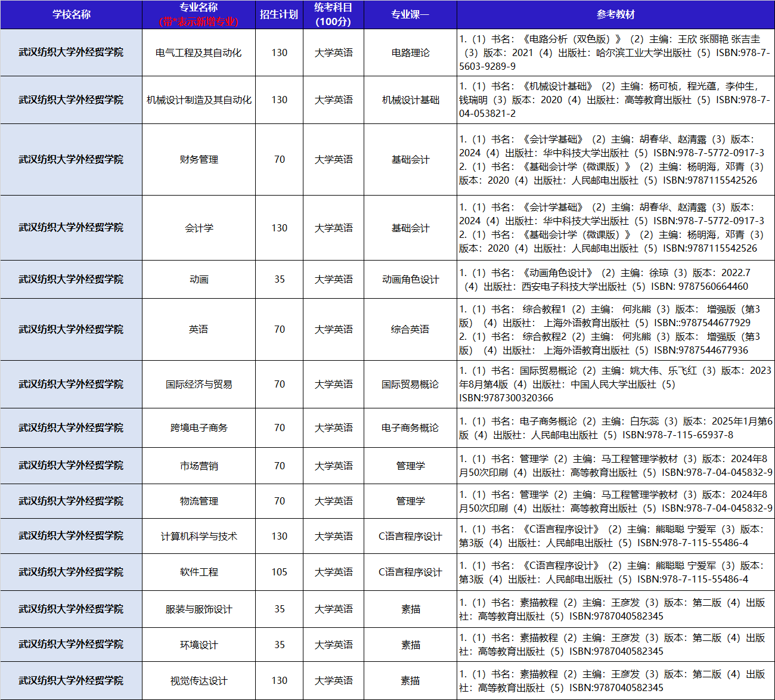775x700 pixels.
Task: Click the 电子商务概论 course cell
Action: (x=410, y=428)
